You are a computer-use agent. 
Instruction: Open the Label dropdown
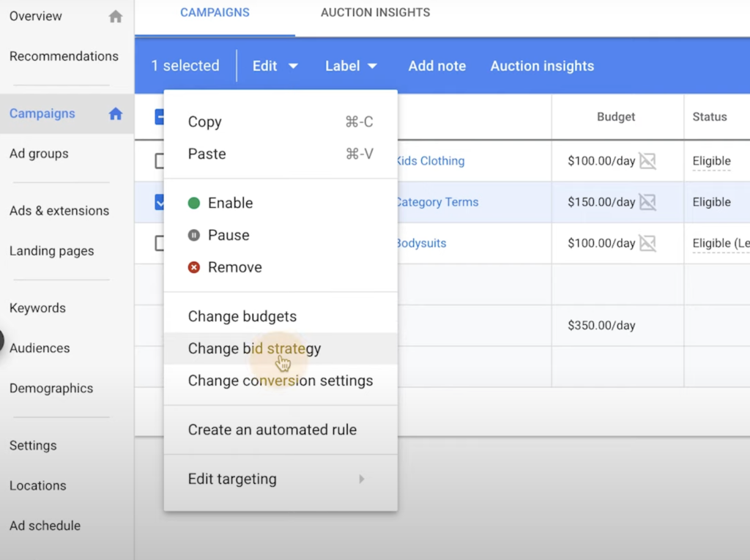click(351, 66)
